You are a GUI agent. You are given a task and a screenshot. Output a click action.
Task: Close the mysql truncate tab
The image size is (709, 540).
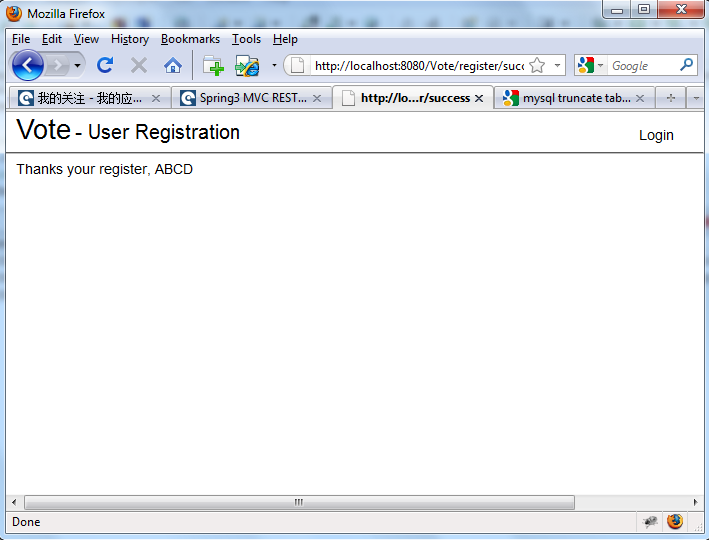pos(640,98)
